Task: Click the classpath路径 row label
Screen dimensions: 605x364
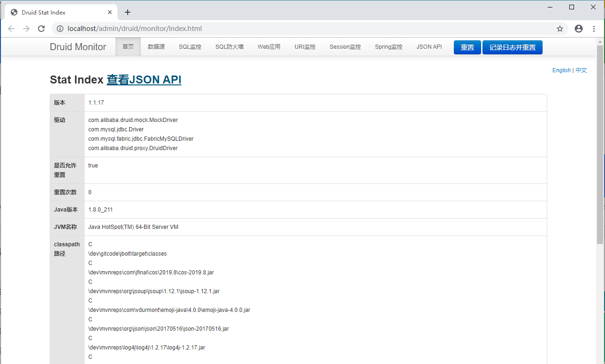Action: [x=67, y=249]
